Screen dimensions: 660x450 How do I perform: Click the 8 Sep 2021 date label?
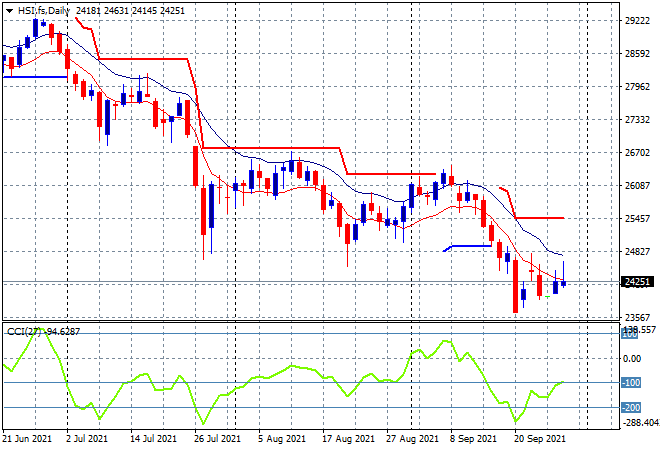point(474,439)
